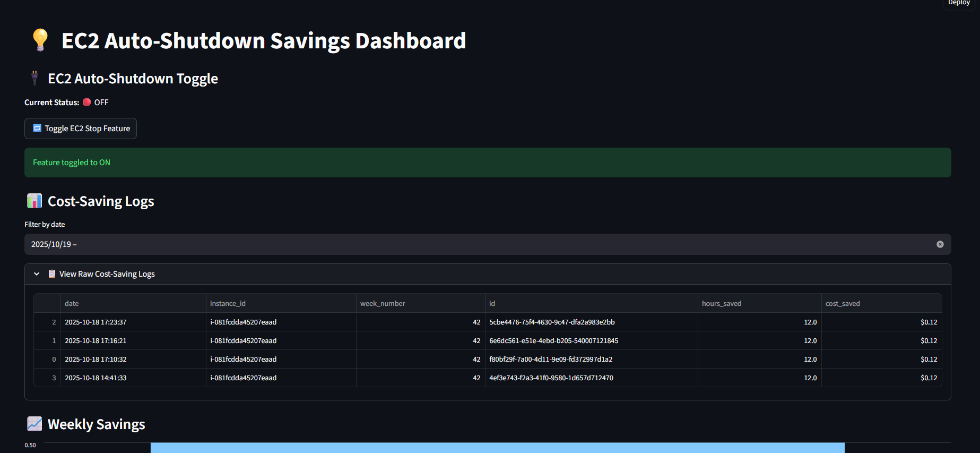Select hours_saved 12.0 in the 17:10:32 row
Image resolution: width=980 pixels, height=453 pixels.
pyautogui.click(x=759, y=359)
